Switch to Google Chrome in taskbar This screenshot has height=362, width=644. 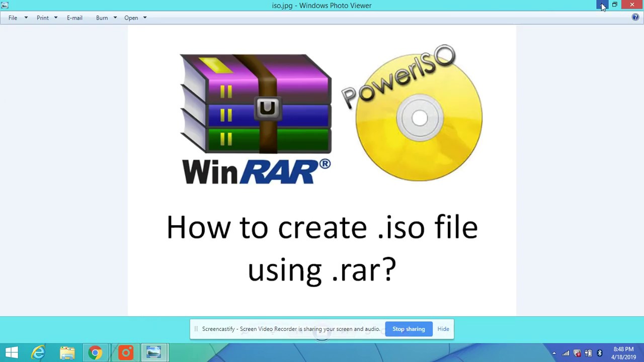tap(95, 353)
